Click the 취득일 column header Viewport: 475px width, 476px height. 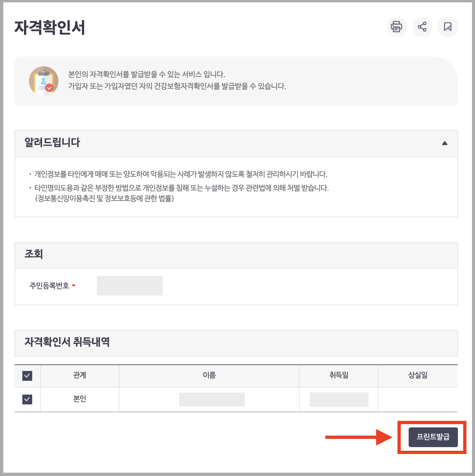pos(339,375)
